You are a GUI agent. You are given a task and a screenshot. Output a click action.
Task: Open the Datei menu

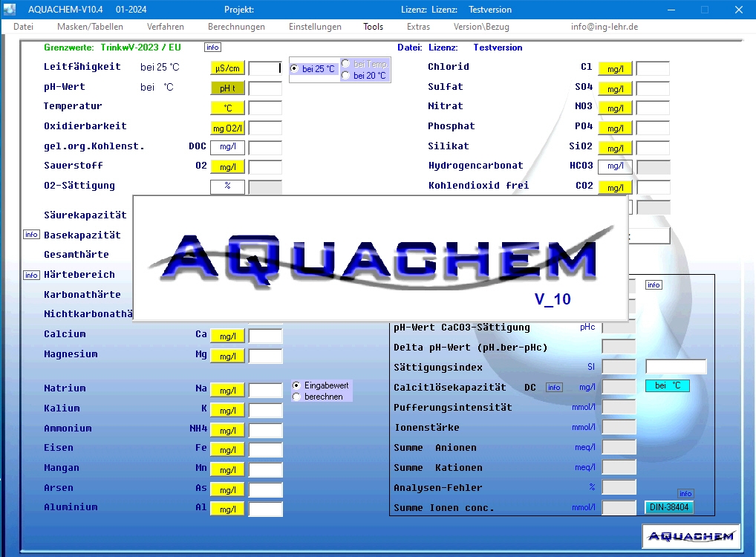click(x=23, y=27)
